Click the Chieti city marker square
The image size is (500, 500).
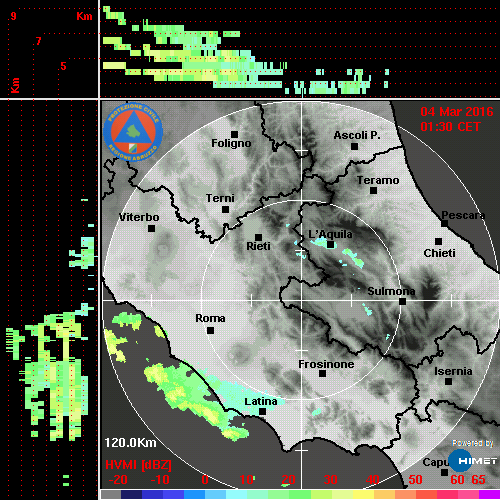(x=439, y=241)
